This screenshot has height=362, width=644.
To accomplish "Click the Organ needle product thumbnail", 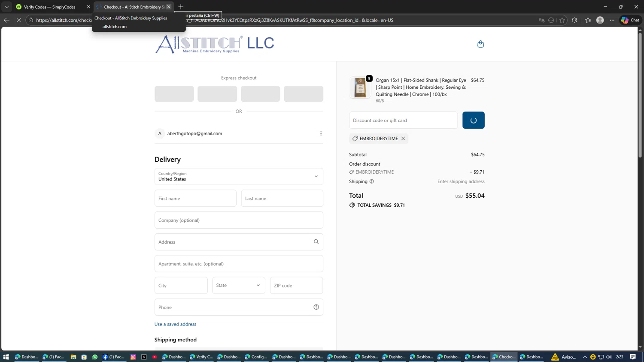I will pos(360,88).
